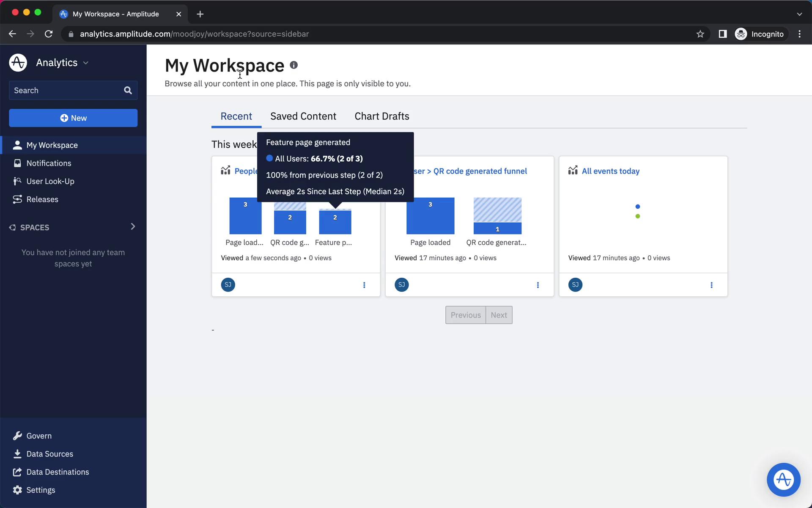Open the Govern section icon
812x508 pixels.
click(17, 436)
